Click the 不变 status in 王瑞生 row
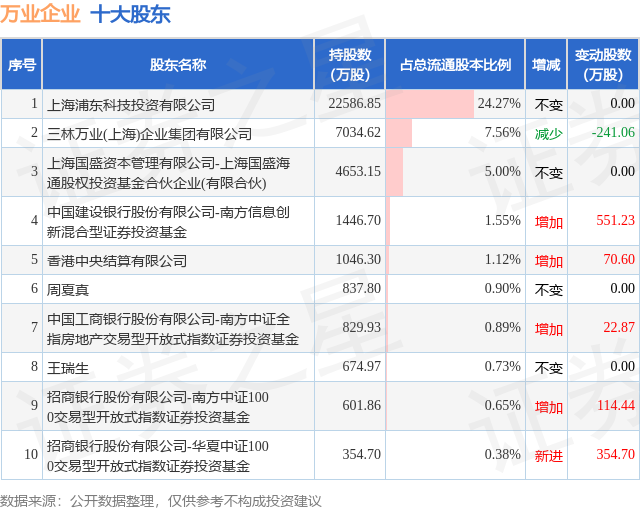640x510 pixels. point(549,368)
